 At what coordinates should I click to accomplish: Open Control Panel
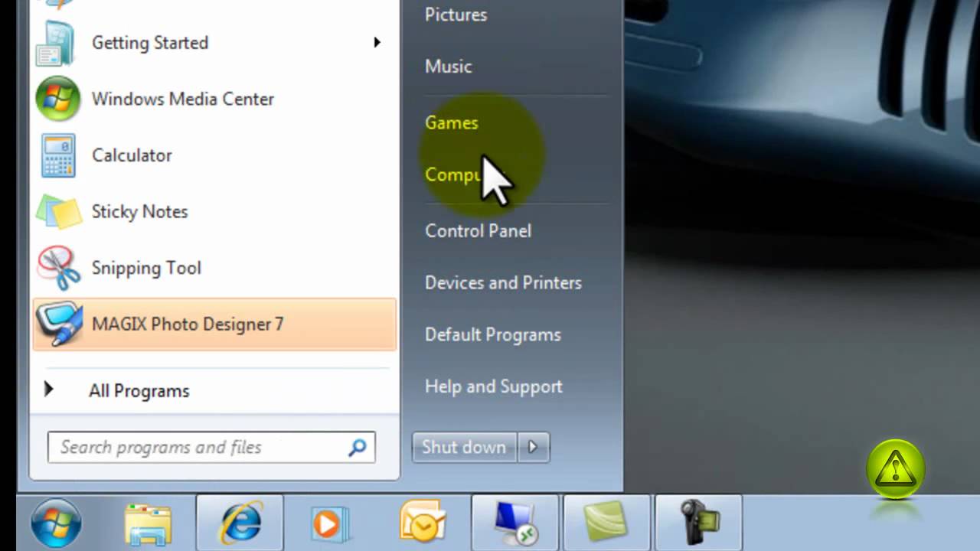click(478, 231)
